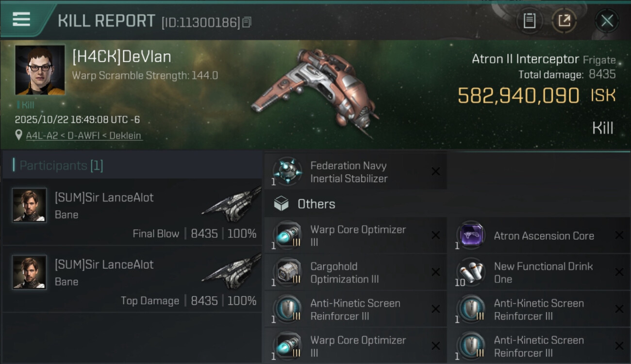Select the Federation Navy Inertial Stabilizer icon

(x=287, y=172)
